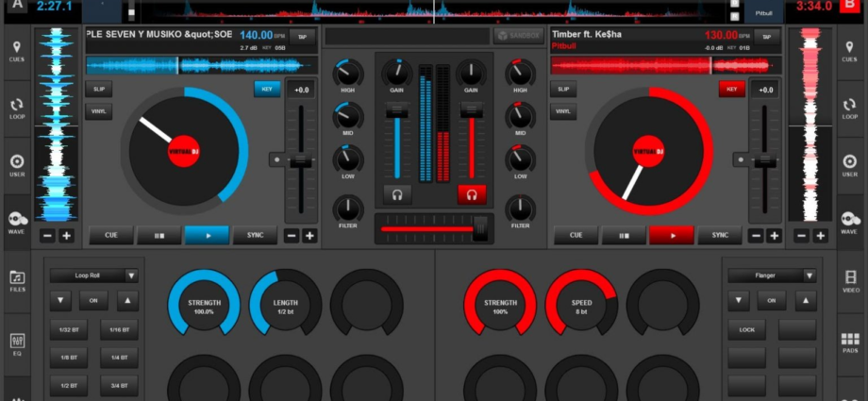Open the Sandbox mode button
This screenshot has width=868, height=401.
(519, 36)
